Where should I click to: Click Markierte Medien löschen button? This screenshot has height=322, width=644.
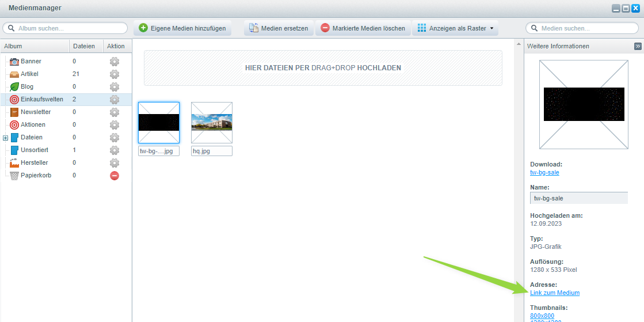pyautogui.click(x=363, y=28)
